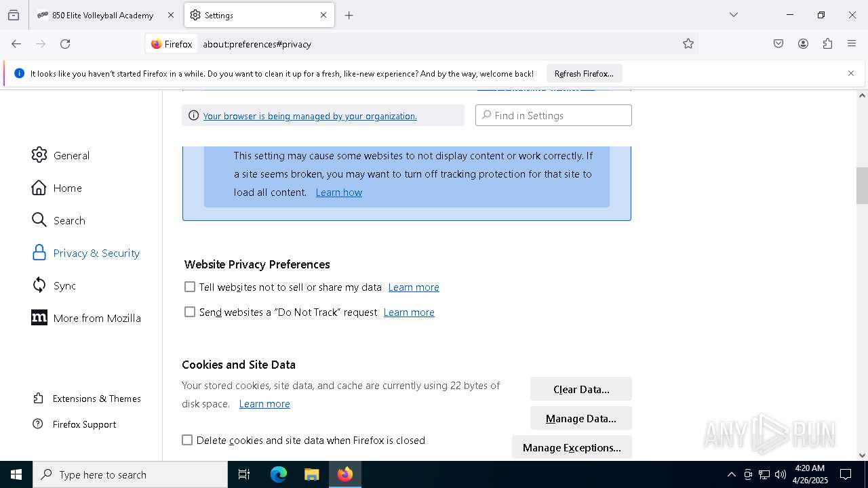The width and height of the screenshot is (868, 488).
Task: Switch to the 850 Elite Volleyball Academy tab
Action: 105,15
